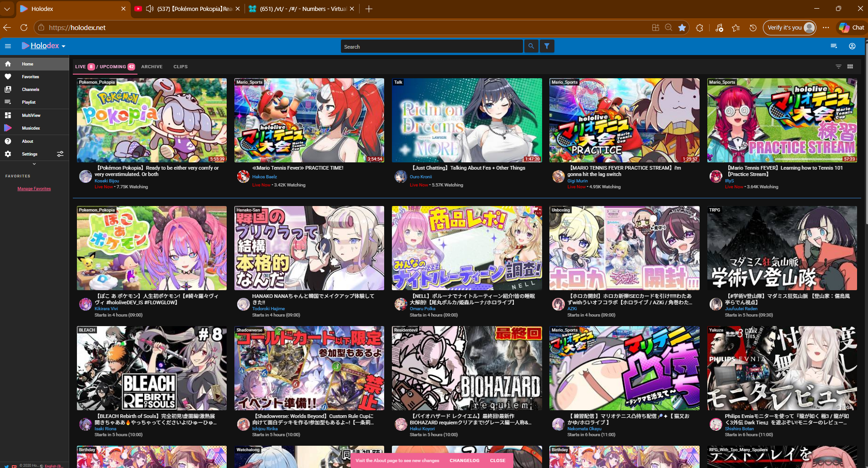868x468 pixels.
Task: Switch to the Archive tab
Action: (x=152, y=67)
